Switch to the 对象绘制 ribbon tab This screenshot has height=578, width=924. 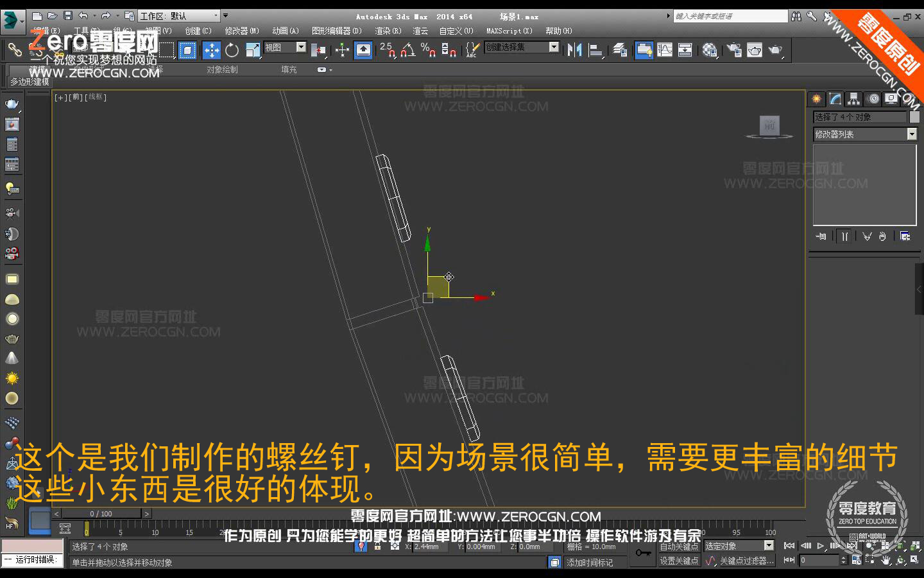click(x=222, y=69)
